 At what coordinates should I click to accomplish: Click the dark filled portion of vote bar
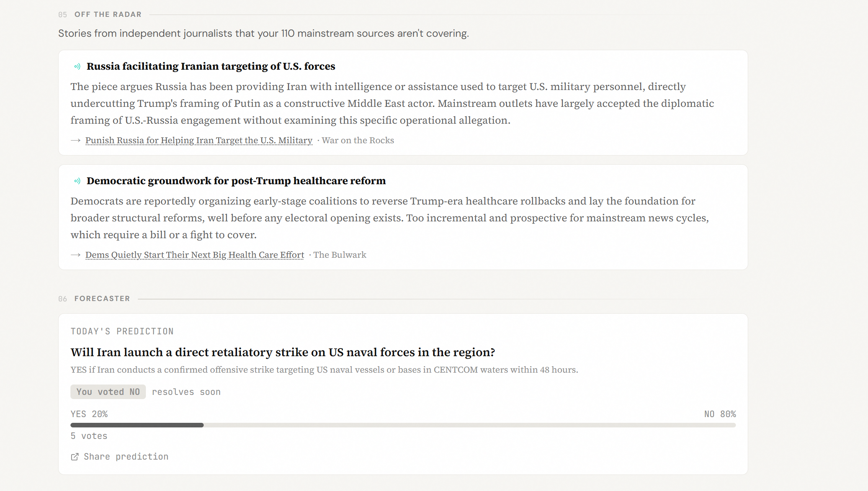click(x=137, y=425)
